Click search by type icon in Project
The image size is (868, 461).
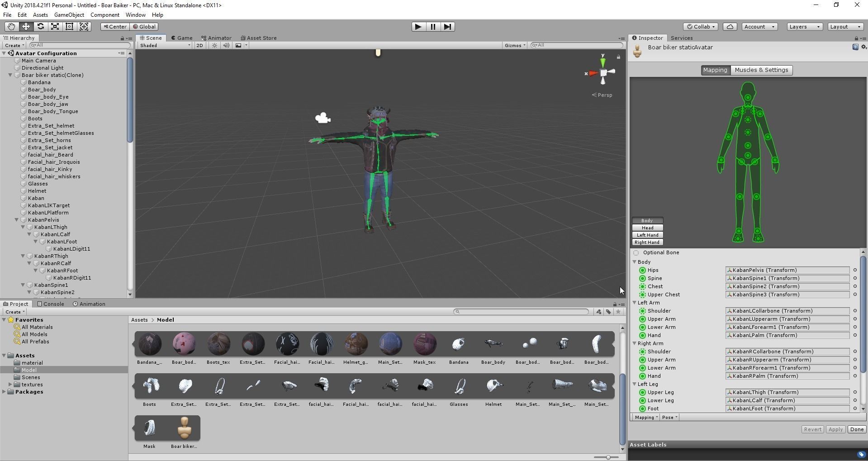[x=598, y=312]
